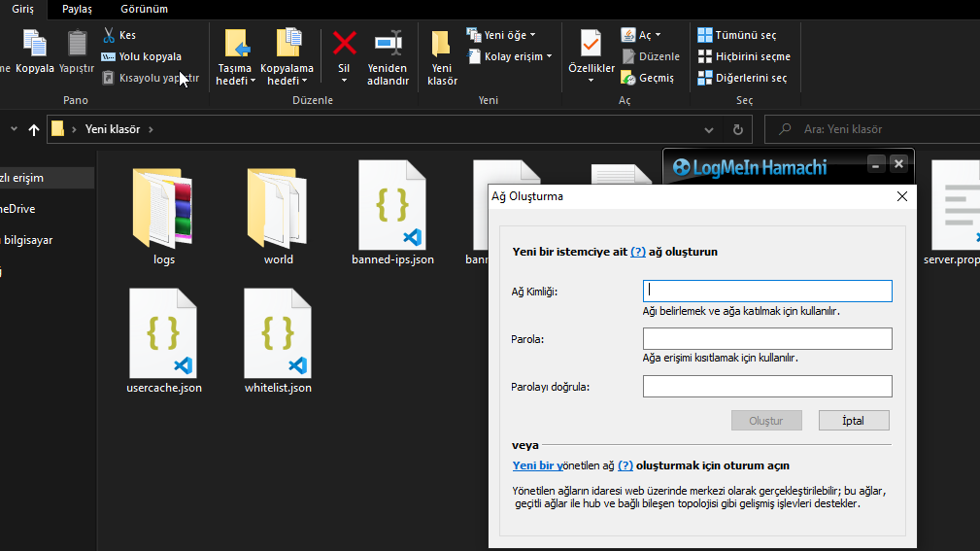Click the Oluştur button
980x551 pixels.
pyautogui.click(x=766, y=420)
